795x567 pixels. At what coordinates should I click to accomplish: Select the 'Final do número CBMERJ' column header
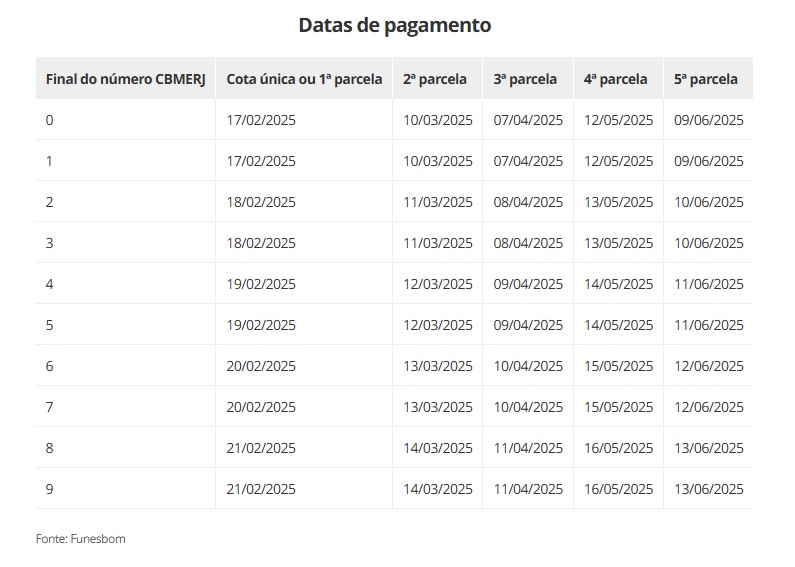[126, 79]
